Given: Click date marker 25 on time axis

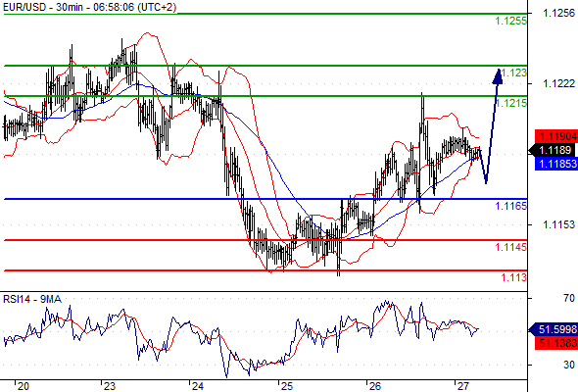Looking at the screenshot, I should (x=287, y=386).
